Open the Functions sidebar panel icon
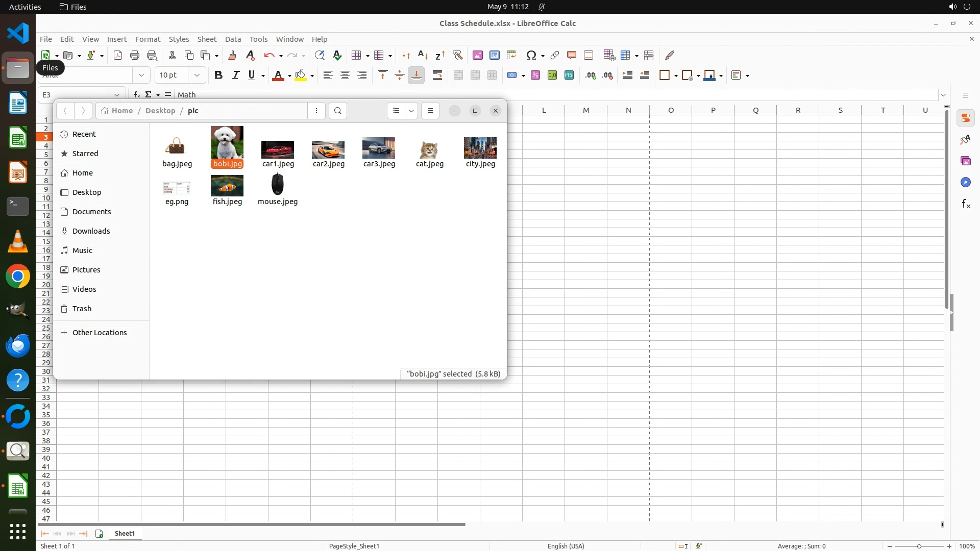This screenshot has height=551, width=980. tap(966, 204)
